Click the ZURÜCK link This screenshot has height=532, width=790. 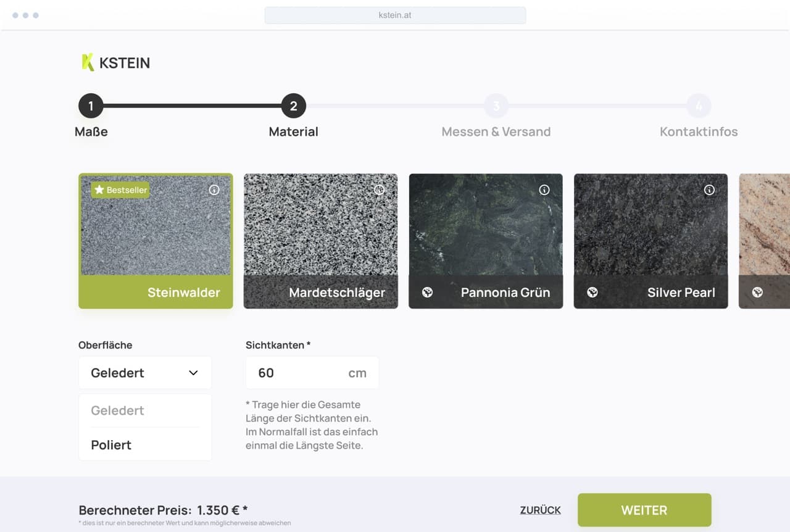pos(540,510)
